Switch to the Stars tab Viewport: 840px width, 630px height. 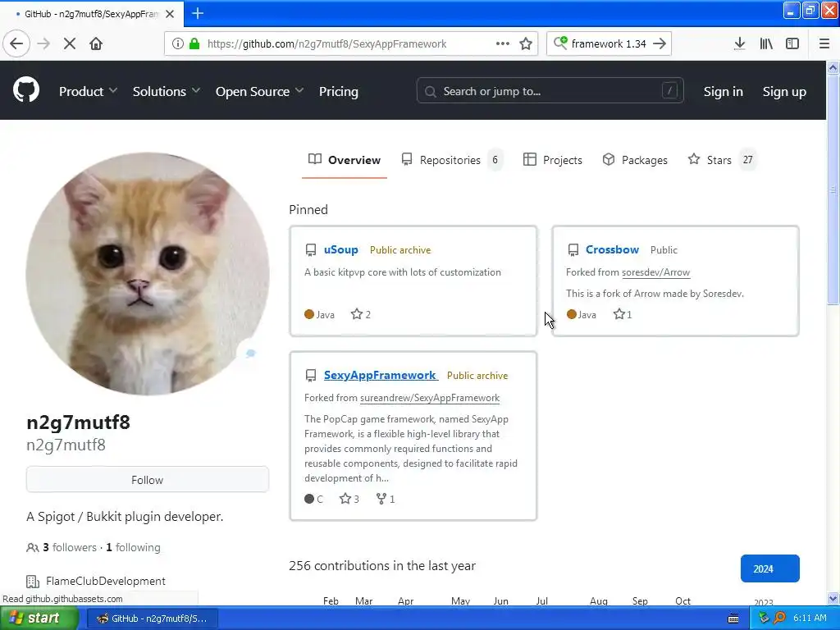(722, 160)
